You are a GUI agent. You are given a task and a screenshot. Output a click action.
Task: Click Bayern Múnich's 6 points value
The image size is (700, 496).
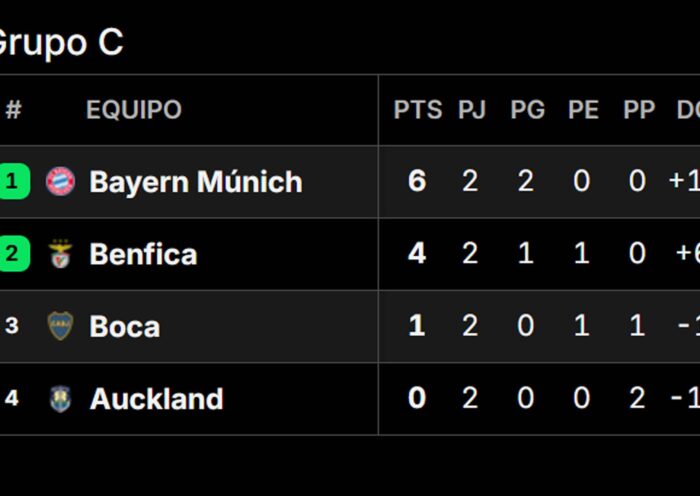click(x=417, y=181)
